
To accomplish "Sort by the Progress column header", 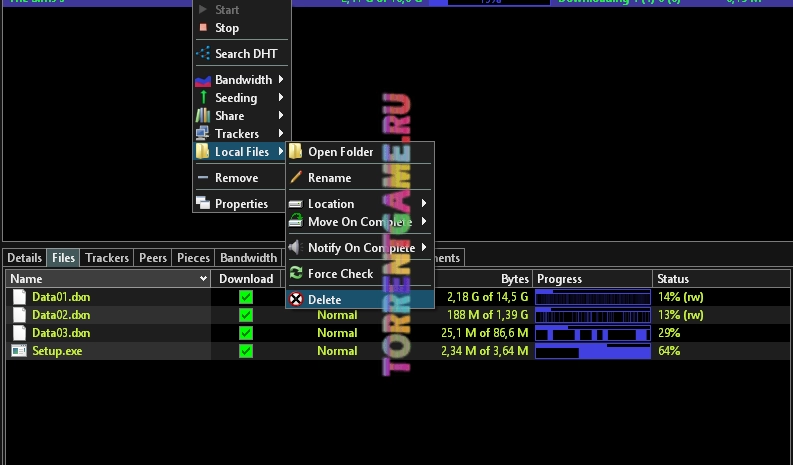I will pos(592,279).
